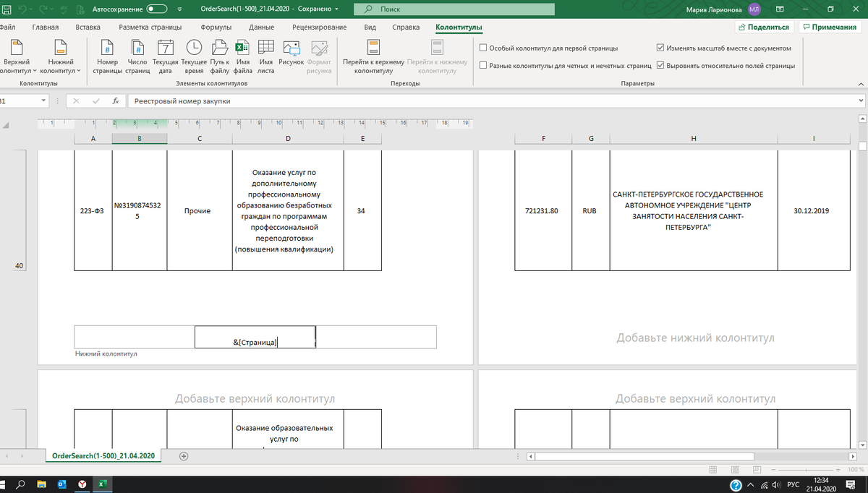The height and width of the screenshot is (493, 868).
Task: Select sheet tab OrderSearch(1-500)_21.04.2020
Action: pyautogui.click(x=103, y=456)
